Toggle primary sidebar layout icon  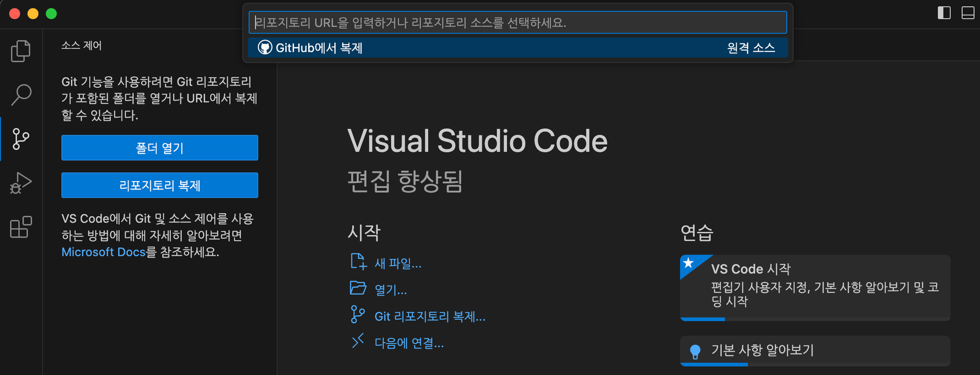[x=944, y=13]
